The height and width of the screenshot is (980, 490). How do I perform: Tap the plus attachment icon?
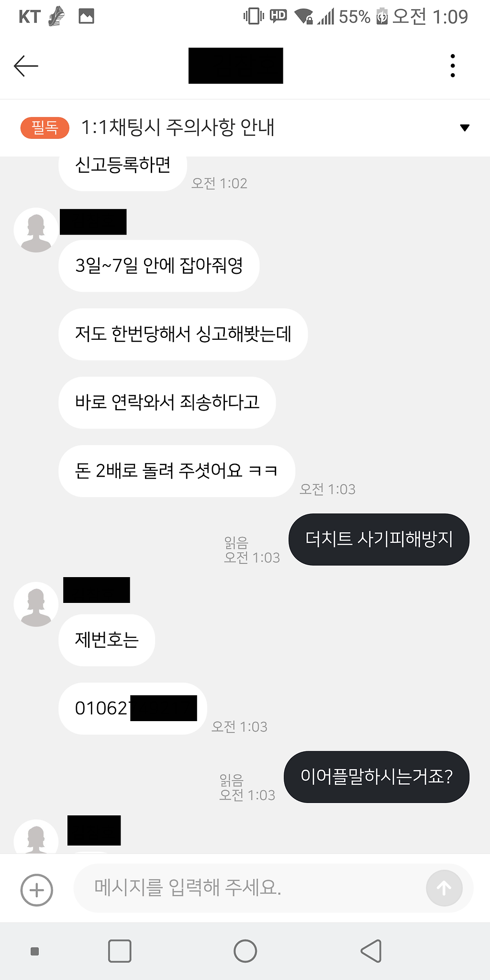[37, 890]
